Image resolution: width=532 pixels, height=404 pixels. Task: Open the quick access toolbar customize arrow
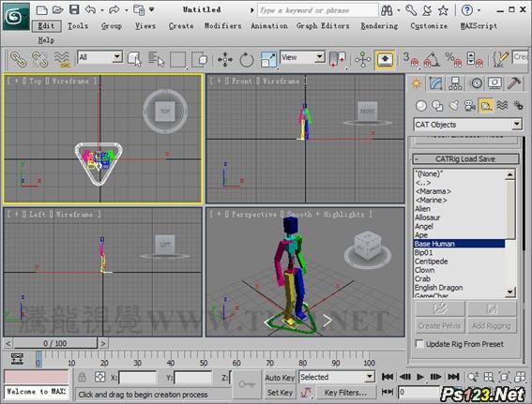(x=151, y=9)
